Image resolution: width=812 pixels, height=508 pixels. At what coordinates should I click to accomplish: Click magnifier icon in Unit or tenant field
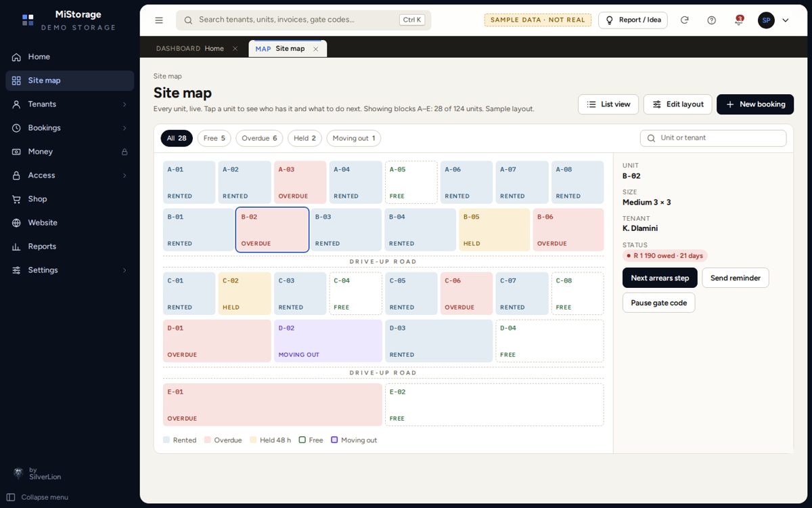tap(652, 138)
